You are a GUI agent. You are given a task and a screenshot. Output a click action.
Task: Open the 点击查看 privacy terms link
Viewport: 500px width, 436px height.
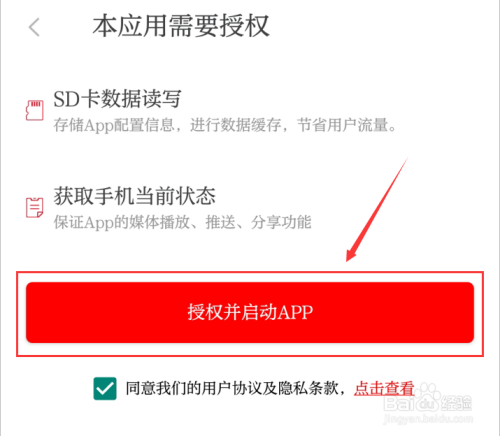pyautogui.click(x=384, y=388)
